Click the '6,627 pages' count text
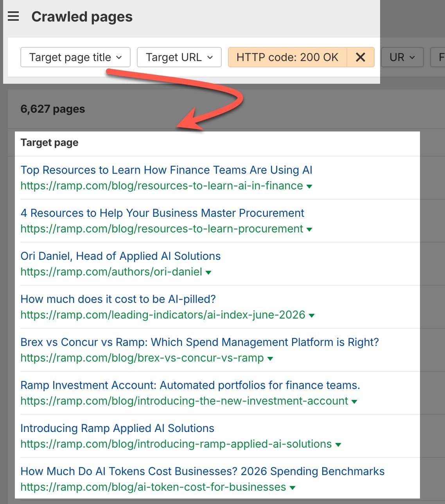The height and width of the screenshot is (504, 445). [x=53, y=109]
